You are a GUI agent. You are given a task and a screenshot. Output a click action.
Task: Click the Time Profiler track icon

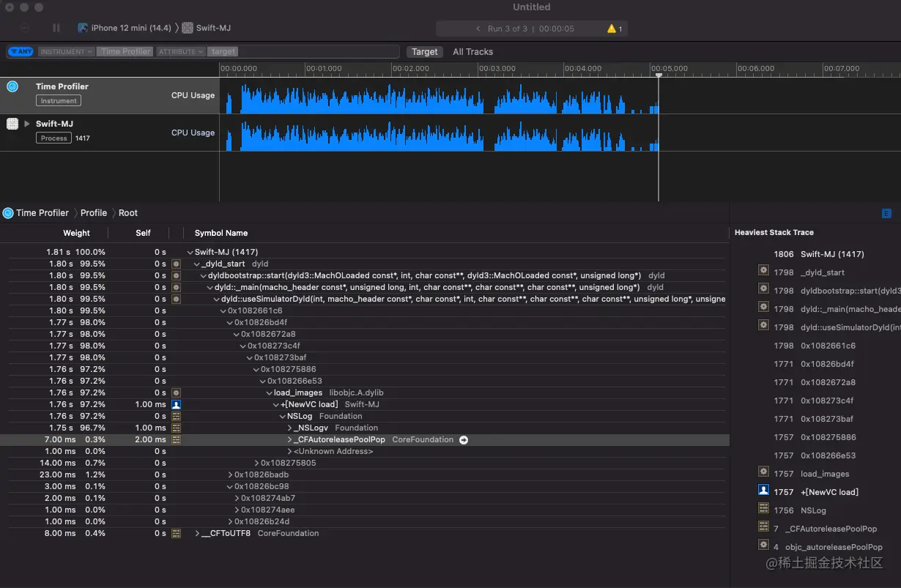(x=12, y=86)
